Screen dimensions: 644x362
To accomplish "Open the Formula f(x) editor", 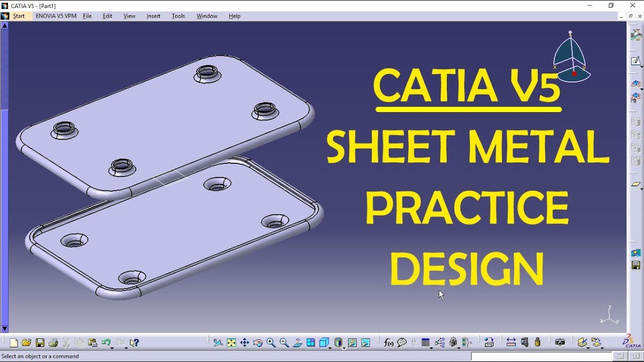I will click(x=388, y=343).
